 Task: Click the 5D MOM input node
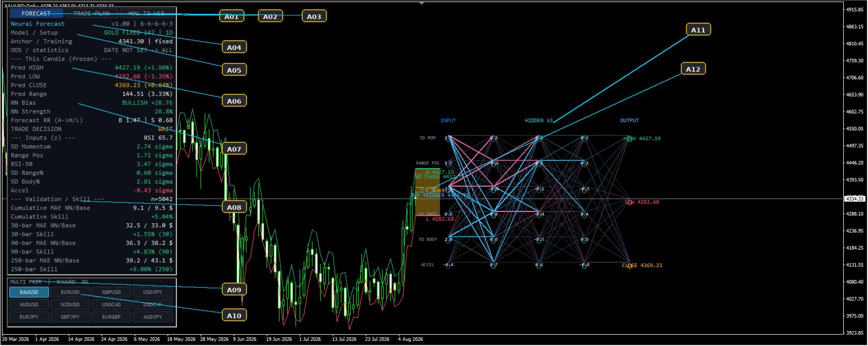tap(448, 138)
